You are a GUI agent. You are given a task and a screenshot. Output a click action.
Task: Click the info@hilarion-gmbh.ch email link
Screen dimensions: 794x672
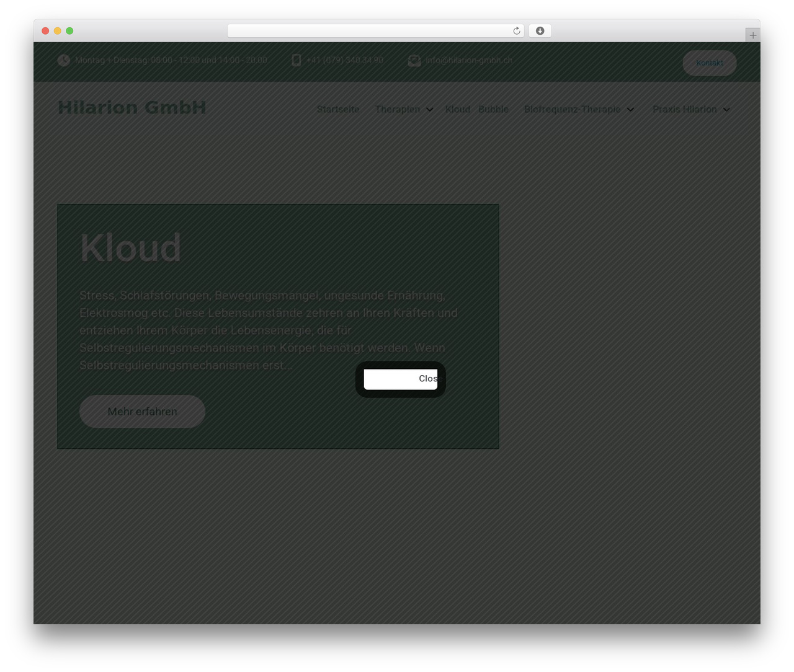point(469,60)
